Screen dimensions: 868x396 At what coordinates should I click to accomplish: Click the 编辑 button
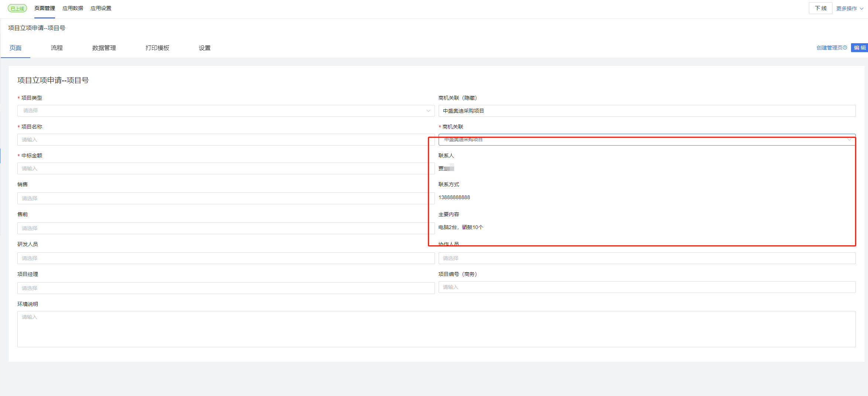[859, 48]
